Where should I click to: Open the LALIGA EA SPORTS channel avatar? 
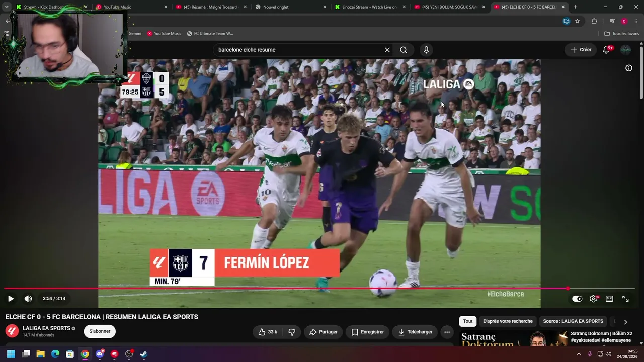pyautogui.click(x=12, y=331)
